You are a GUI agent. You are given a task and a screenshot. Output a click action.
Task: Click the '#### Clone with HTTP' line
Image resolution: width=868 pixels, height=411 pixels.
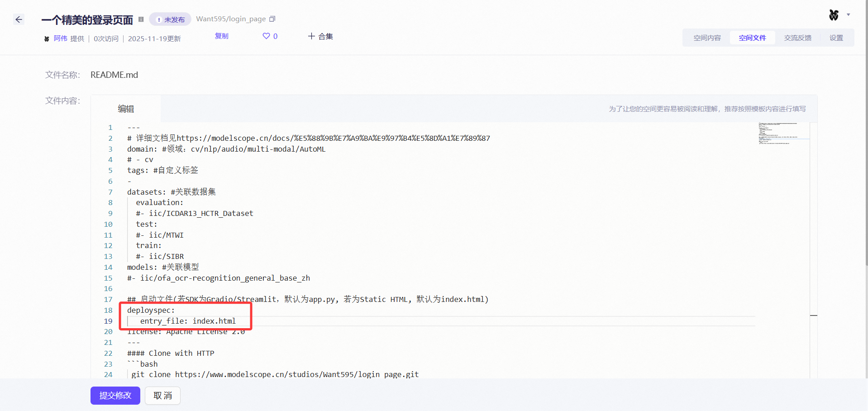[171, 353]
